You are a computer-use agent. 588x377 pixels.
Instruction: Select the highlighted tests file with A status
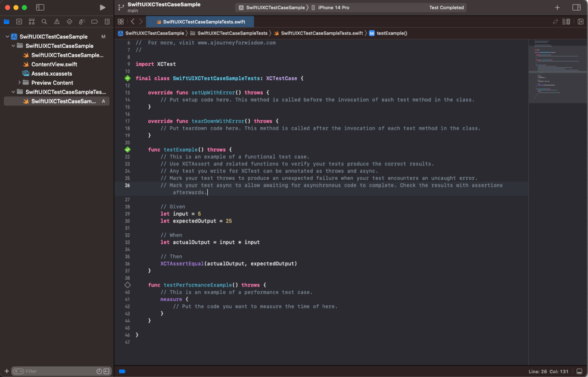(x=57, y=101)
